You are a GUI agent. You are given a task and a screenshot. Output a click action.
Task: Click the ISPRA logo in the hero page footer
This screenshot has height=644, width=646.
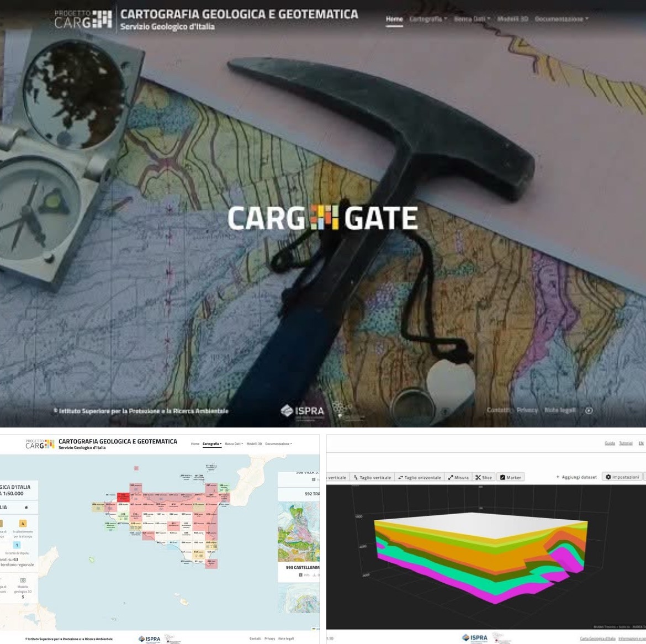pyautogui.click(x=303, y=410)
